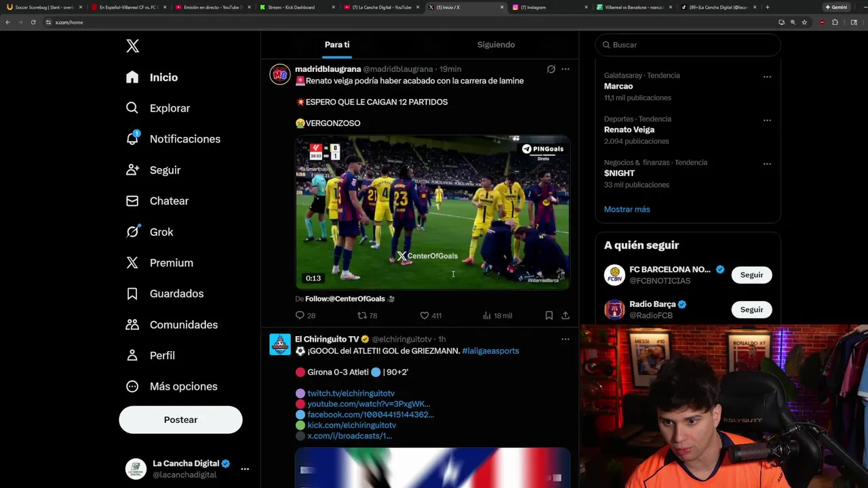Open the $NIGHT trending topic
868x488 pixels.
click(x=619, y=173)
